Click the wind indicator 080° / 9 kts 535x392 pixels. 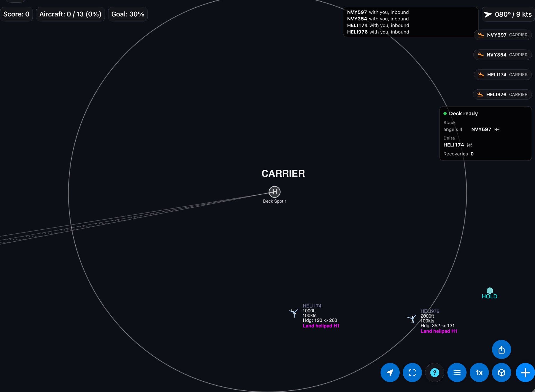pos(508,14)
